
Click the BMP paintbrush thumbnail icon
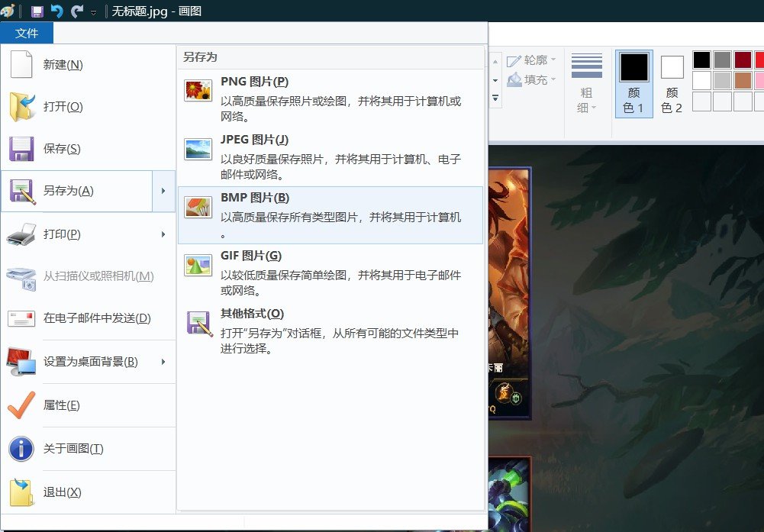[198, 207]
